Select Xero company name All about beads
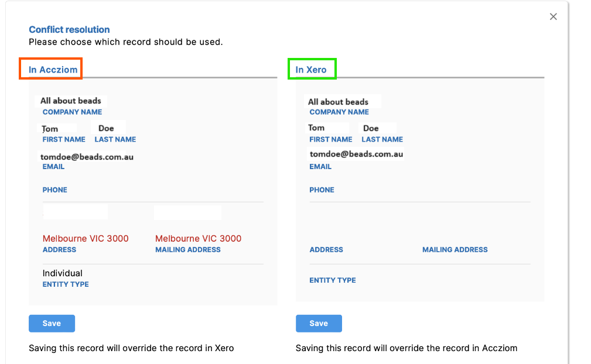Image resolution: width=591 pixels, height=364 pixels. click(338, 102)
